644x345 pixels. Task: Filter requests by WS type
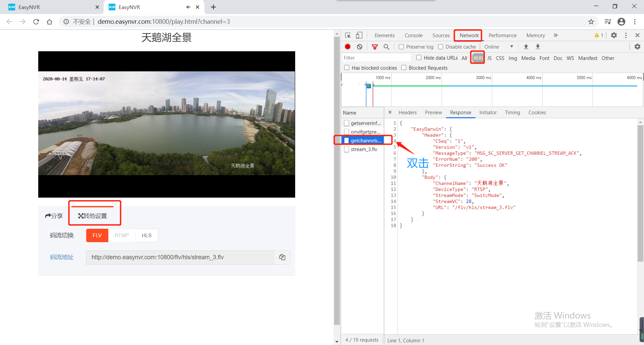[x=570, y=58]
